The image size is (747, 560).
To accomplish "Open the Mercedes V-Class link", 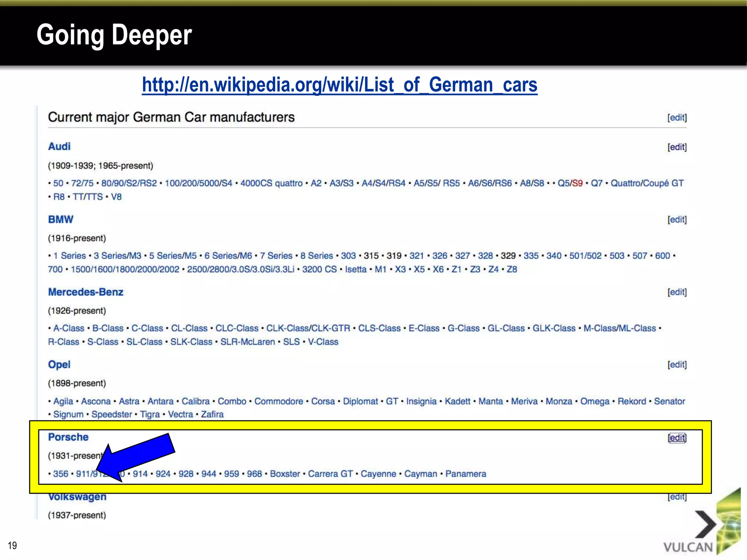I will coord(323,342).
